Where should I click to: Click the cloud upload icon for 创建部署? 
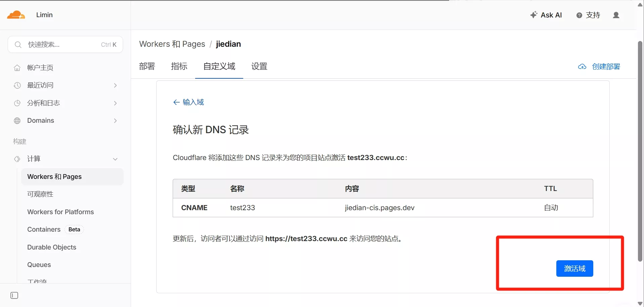[x=582, y=67]
